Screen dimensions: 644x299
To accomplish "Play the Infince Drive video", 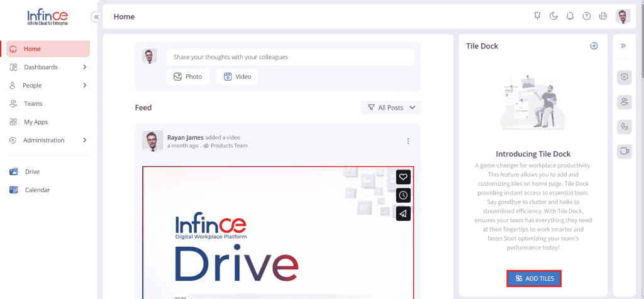I will pos(278,233).
